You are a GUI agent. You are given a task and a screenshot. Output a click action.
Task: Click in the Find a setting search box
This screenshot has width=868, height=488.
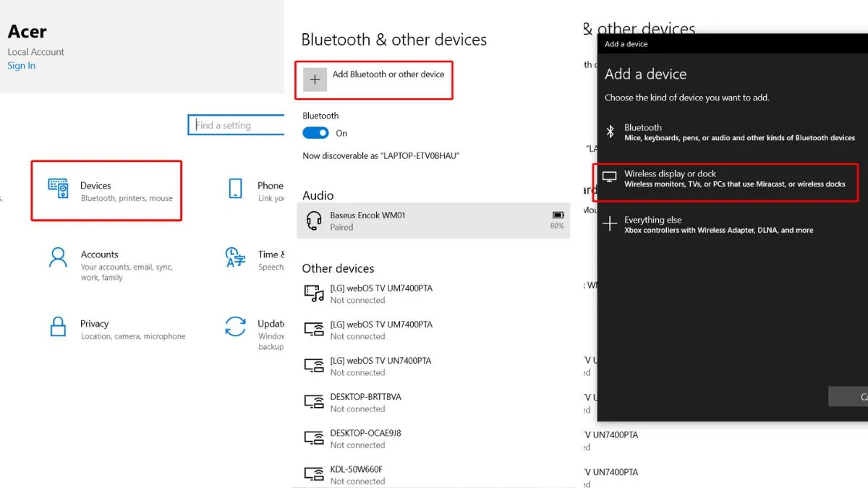pos(237,125)
